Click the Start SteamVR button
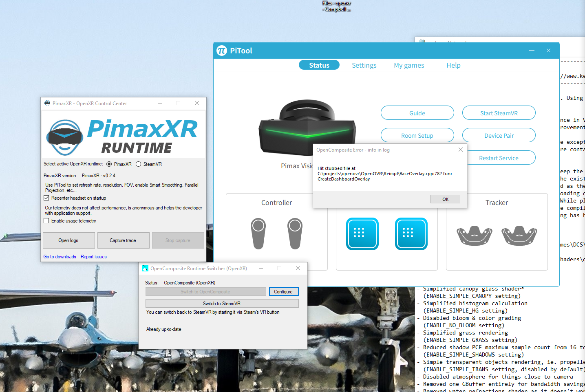Image resolution: width=585 pixels, height=392 pixels. tap(499, 113)
